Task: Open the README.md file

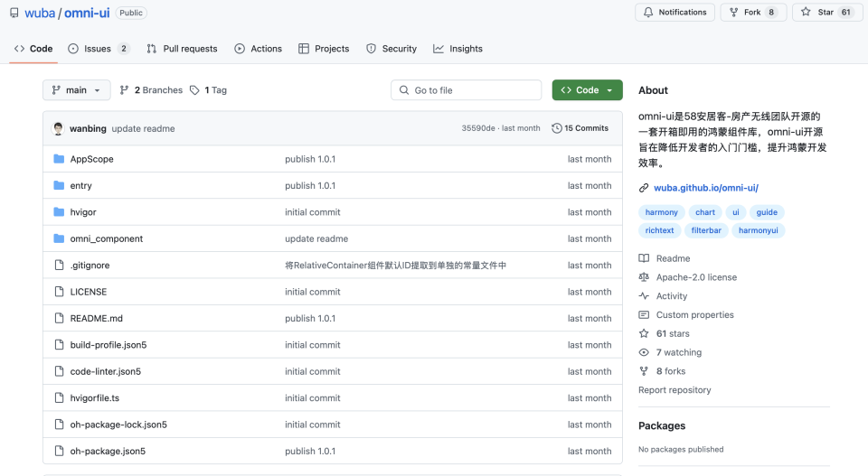Action: click(97, 319)
